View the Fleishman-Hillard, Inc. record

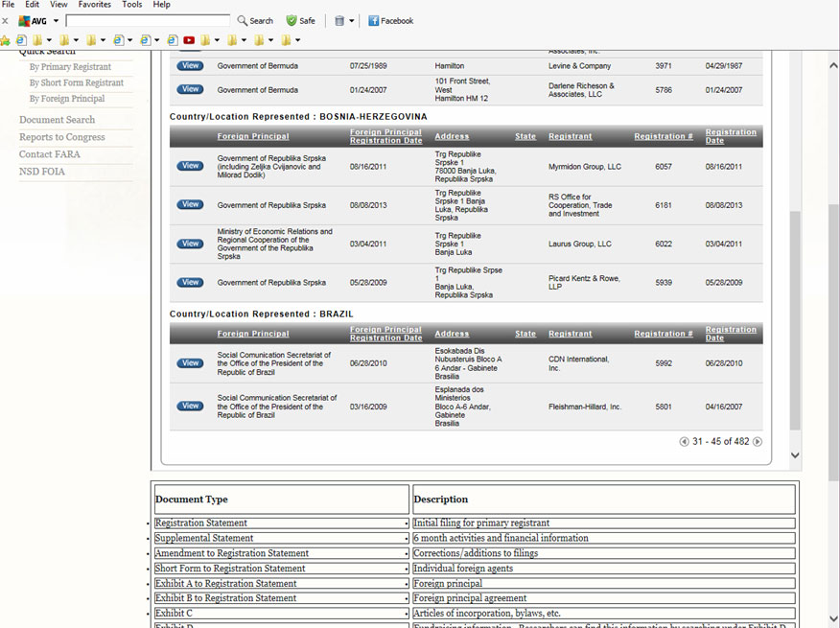pos(190,406)
